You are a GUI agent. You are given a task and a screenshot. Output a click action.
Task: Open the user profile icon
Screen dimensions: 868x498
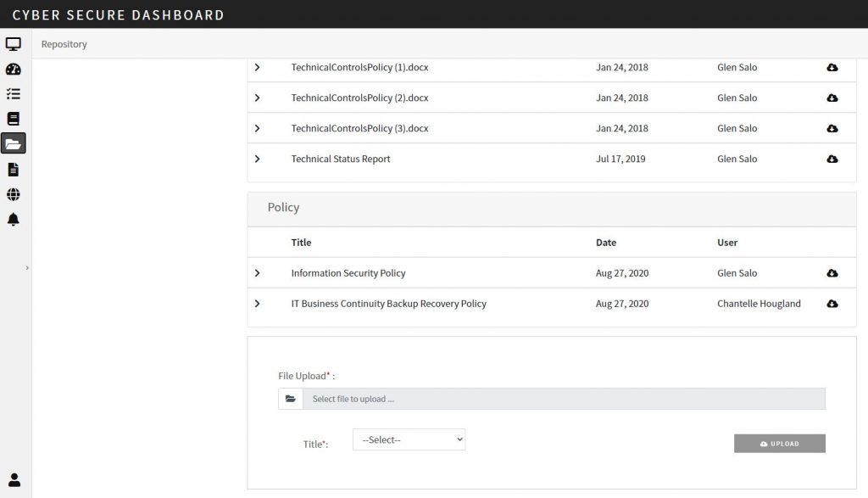click(14, 479)
